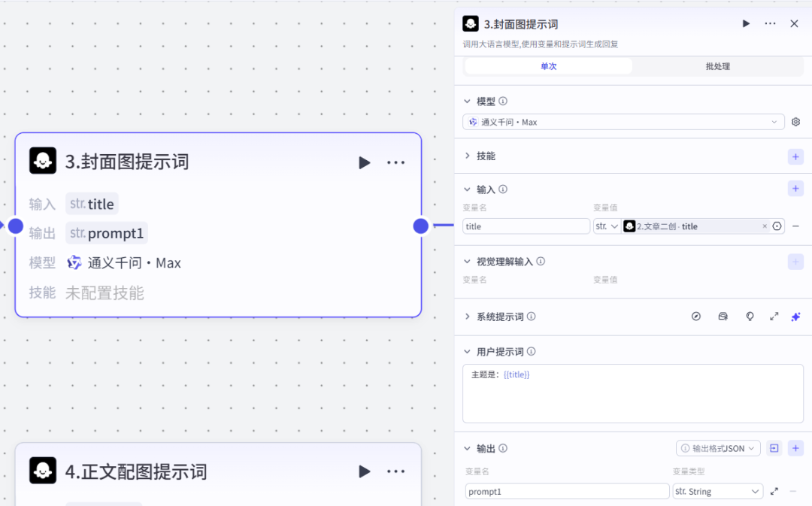Select the 单次 tab
This screenshot has width=812, height=506.
548,66
